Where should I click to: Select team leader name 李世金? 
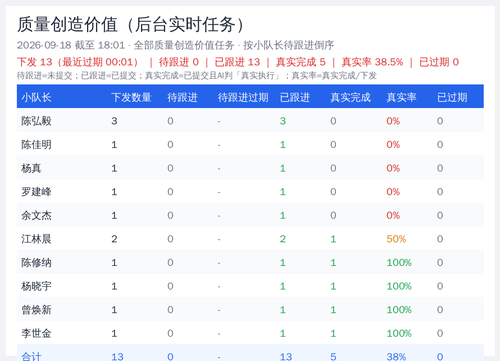point(36,334)
